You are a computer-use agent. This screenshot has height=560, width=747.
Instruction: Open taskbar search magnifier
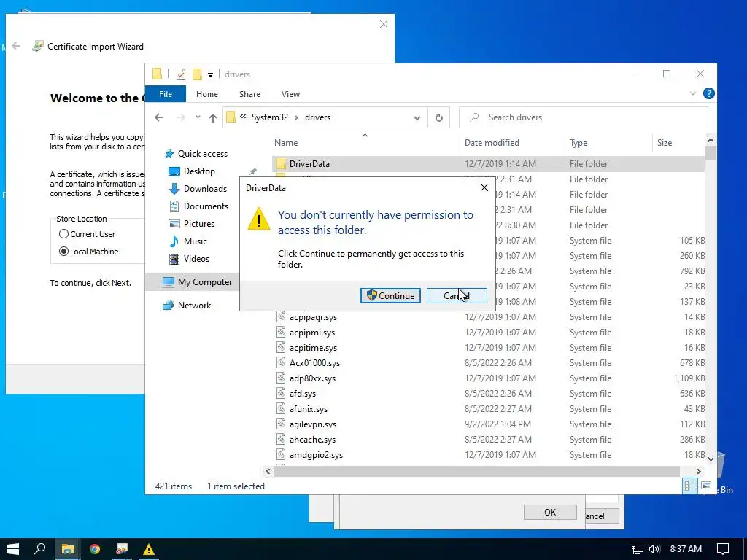point(39,549)
